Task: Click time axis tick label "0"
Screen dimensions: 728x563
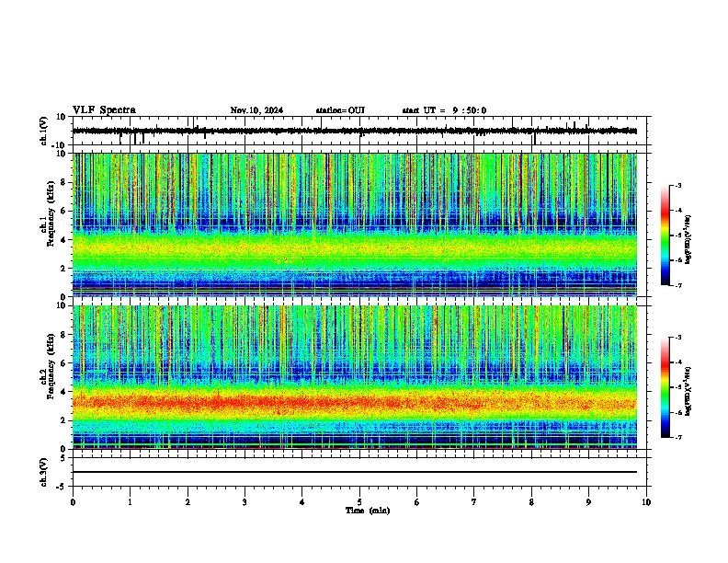Action: pyautogui.click(x=73, y=502)
